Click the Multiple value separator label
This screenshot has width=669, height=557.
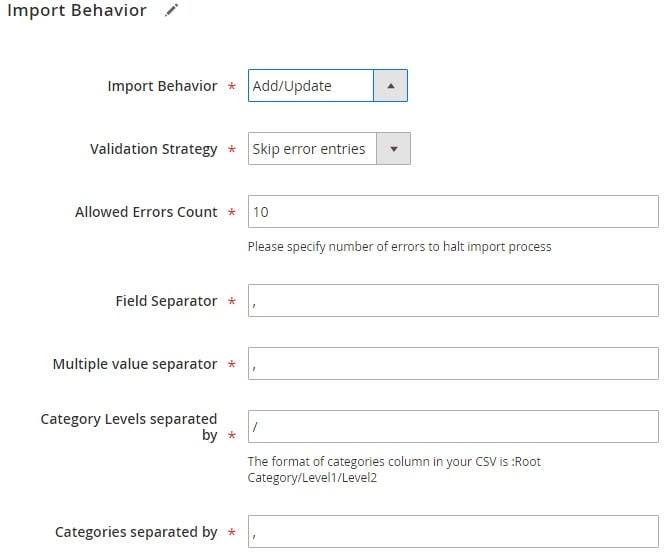[x=135, y=364]
